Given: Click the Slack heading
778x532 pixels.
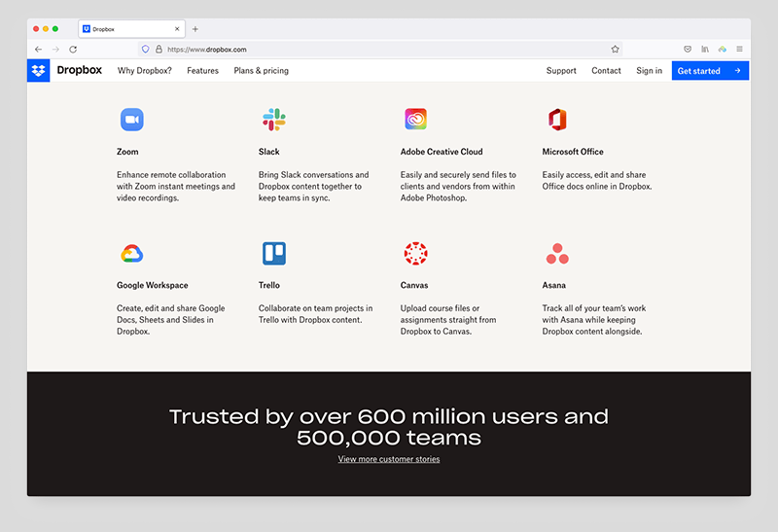Looking at the screenshot, I should [x=269, y=152].
